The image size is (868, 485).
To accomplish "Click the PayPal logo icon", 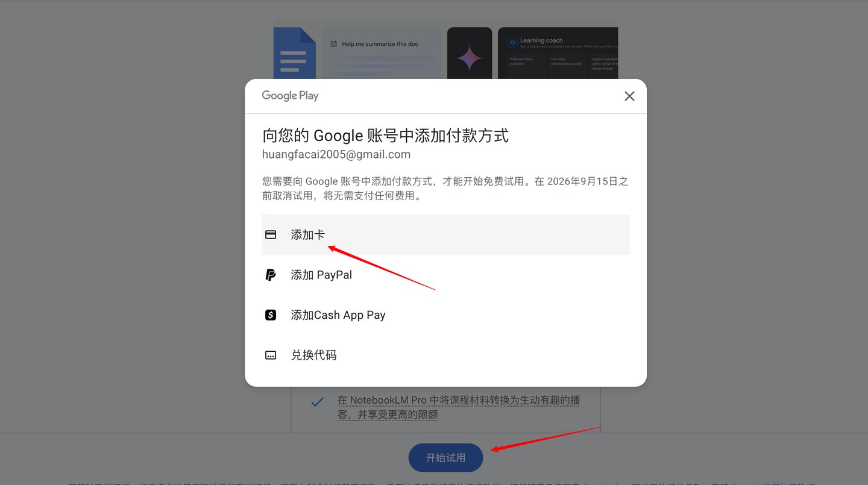I will 271,275.
